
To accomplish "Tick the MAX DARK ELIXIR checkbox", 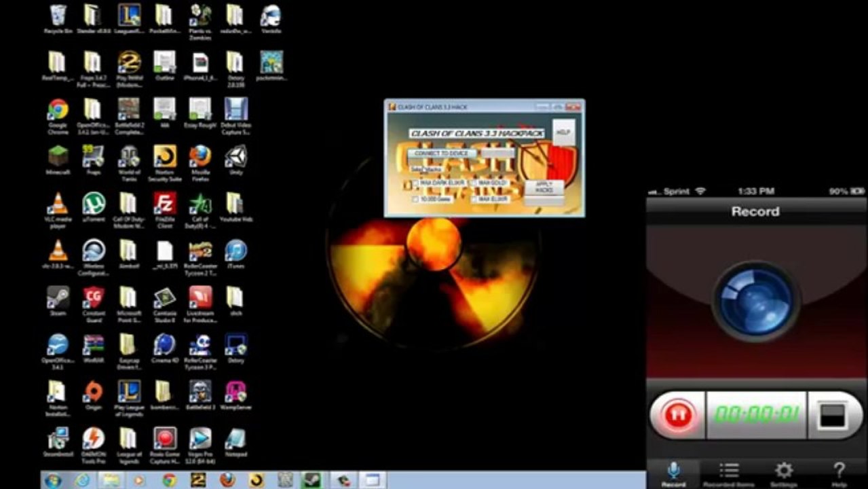I will (x=415, y=183).
